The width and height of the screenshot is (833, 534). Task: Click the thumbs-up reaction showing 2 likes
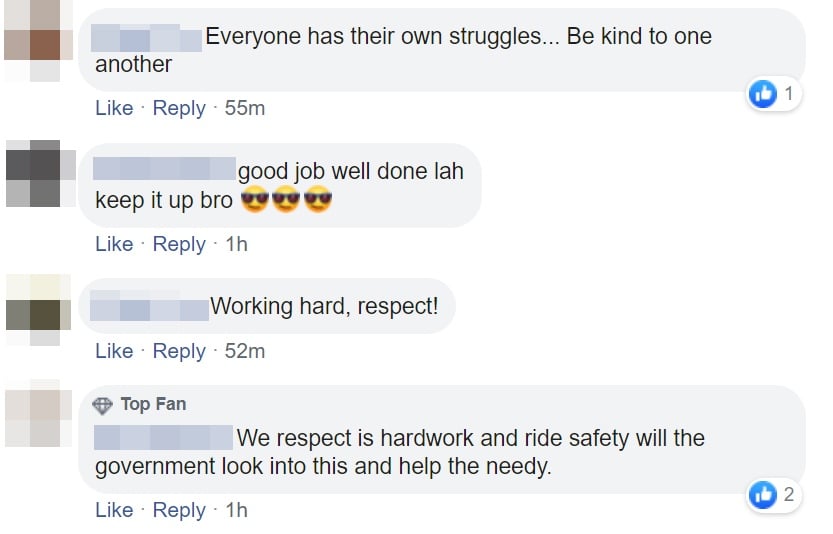pos(763,493)
